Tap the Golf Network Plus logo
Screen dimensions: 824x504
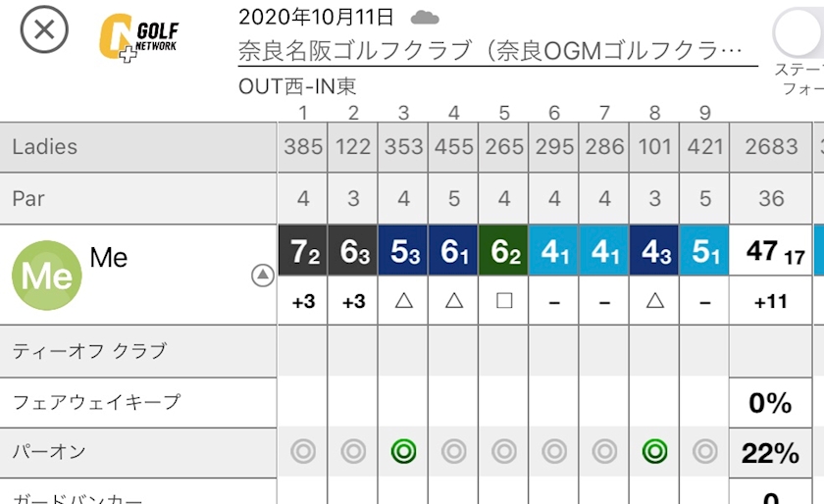pyautogui.click(x=139, y=38)
